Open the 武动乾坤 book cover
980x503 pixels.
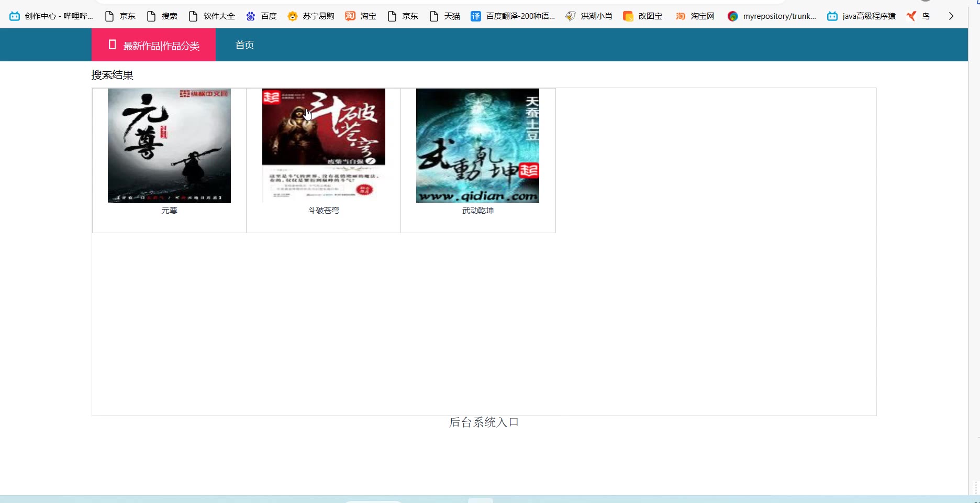[477, 146]
